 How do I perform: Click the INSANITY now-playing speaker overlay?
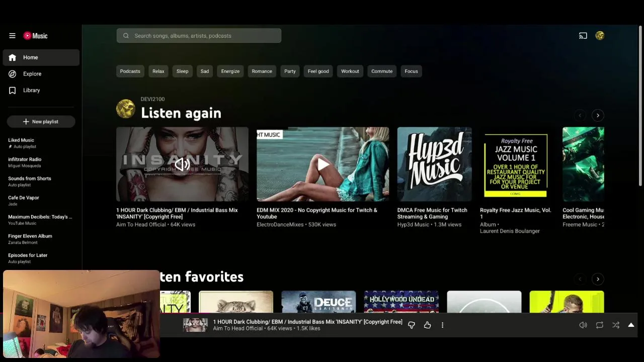pyautogui.click(x=182, y=164)
